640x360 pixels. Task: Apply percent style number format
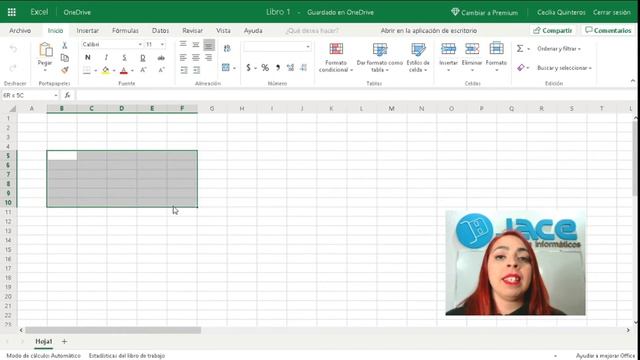pos(265,68)
